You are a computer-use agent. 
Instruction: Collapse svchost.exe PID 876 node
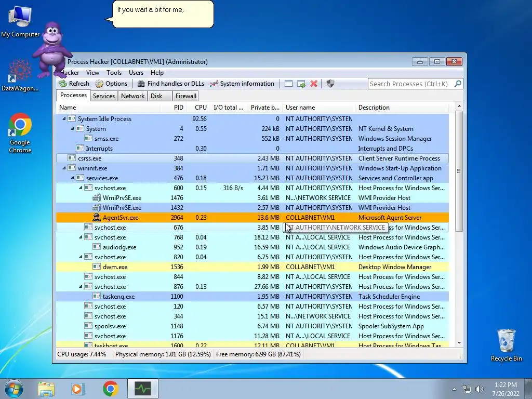point(81,286)
